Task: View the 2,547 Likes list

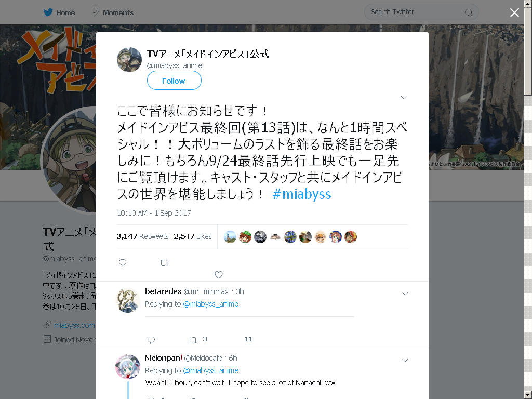Action: tap(192, 236)
